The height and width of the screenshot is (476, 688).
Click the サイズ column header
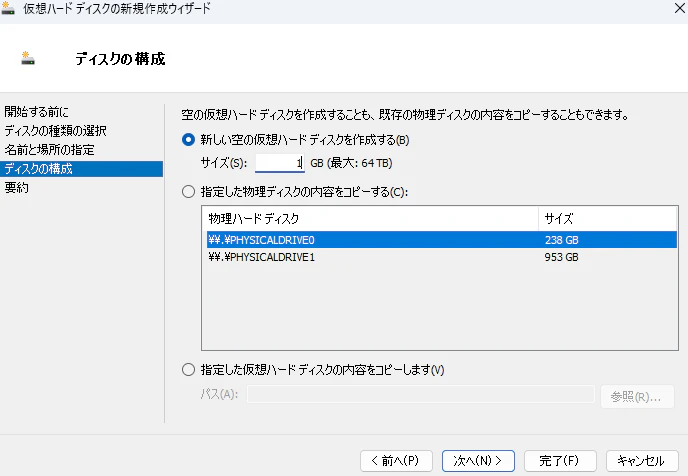coord(608,218)
